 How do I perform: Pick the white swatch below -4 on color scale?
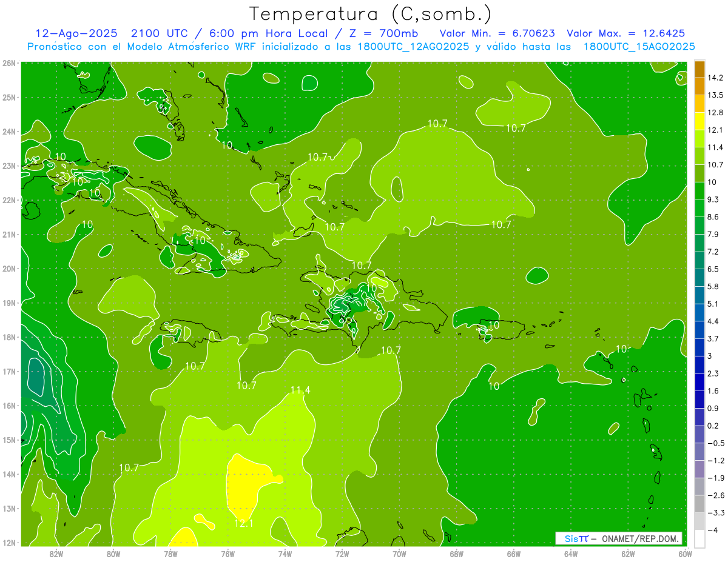click(x=699, y=538)
